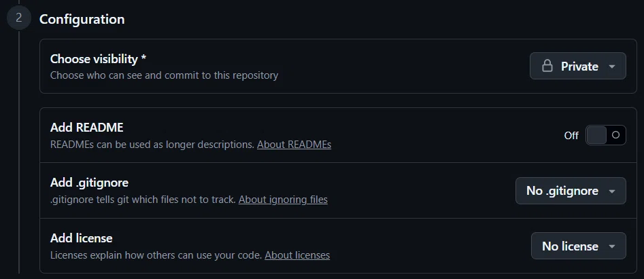Click the Configuration section heading

82,19
